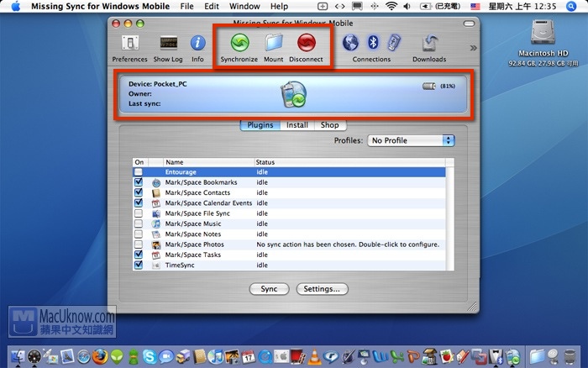The height and width of the screenshot is (368, 588).
Task: Uncheck the TimeSync plugin checkbox
Action: coord(139,265)
